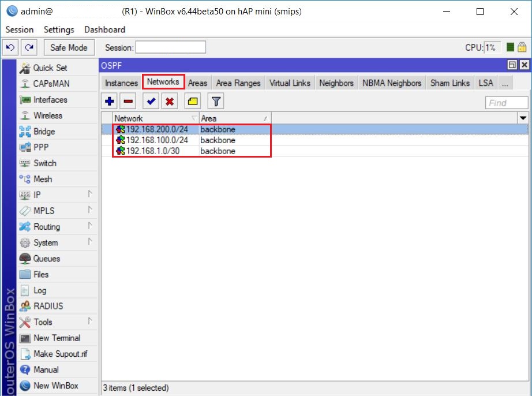Screen dimensions: 532x396
Task: Remove selected network with minus button
Action: [128, 101]
